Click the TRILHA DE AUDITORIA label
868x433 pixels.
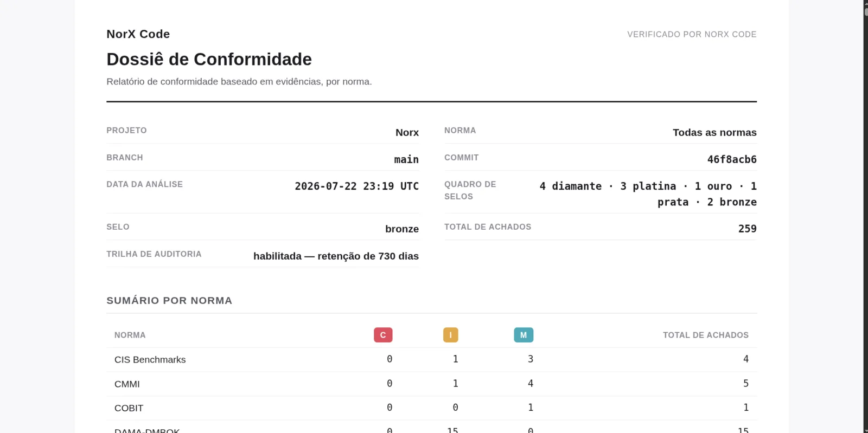(x=154, y=254)
